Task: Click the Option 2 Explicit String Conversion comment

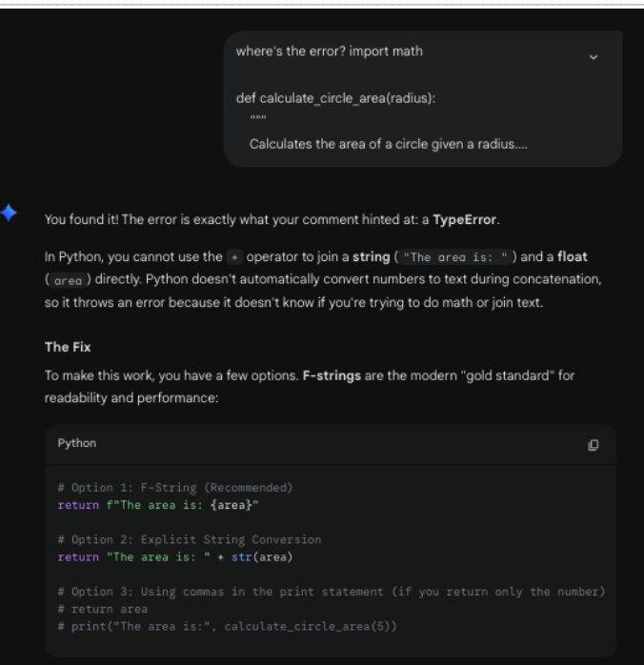Action: tap(190, 540)
